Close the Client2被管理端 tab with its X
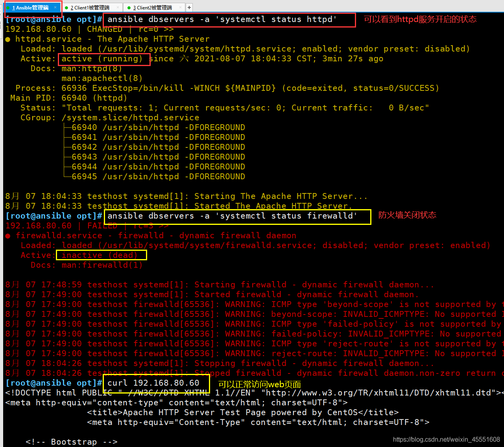 click(181, 7)
